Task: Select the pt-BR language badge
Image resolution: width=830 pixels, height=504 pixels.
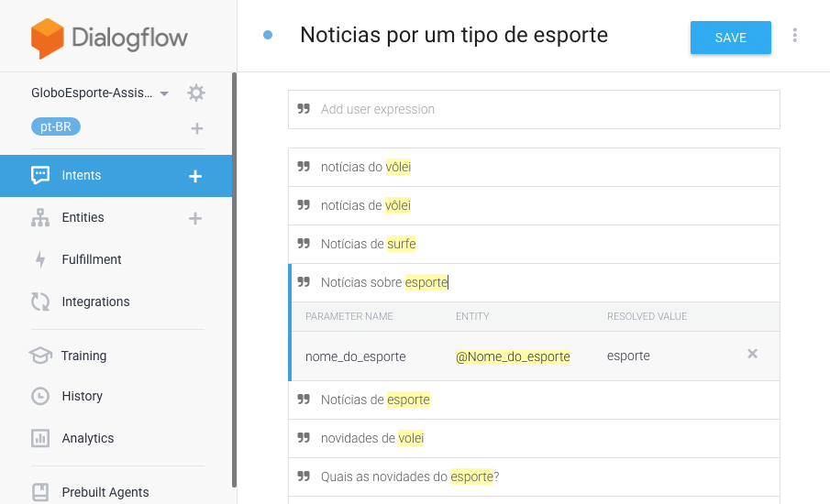Action: [56, 127]
